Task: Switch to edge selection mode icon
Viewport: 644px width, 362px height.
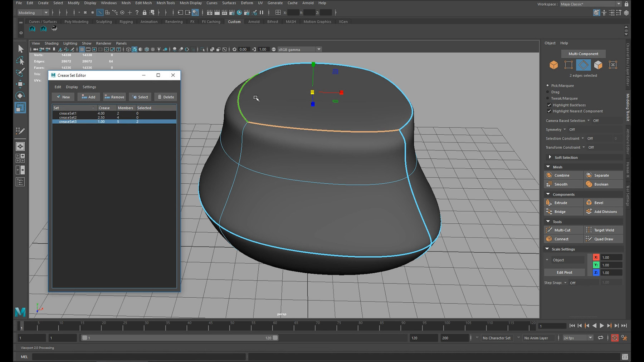Action: 583,65
